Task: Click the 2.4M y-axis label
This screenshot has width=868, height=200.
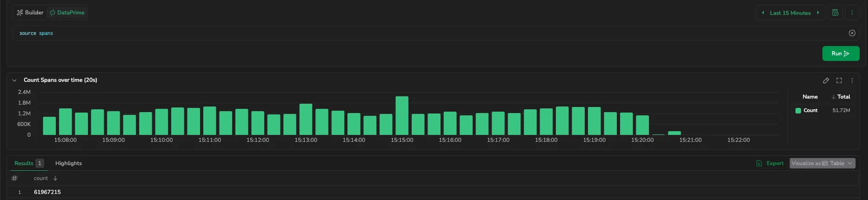Action: (x=24, y=92)
